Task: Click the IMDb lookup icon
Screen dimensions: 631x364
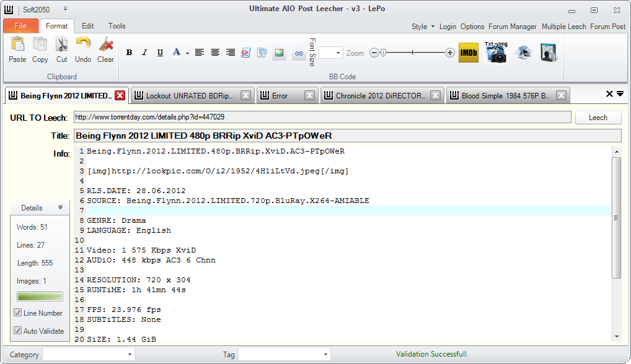Action: click(468, 53)
